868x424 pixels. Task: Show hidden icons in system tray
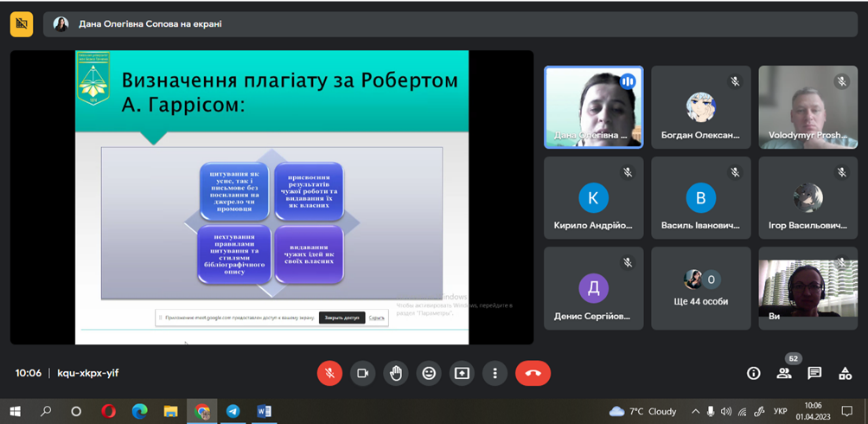(695, 412)
